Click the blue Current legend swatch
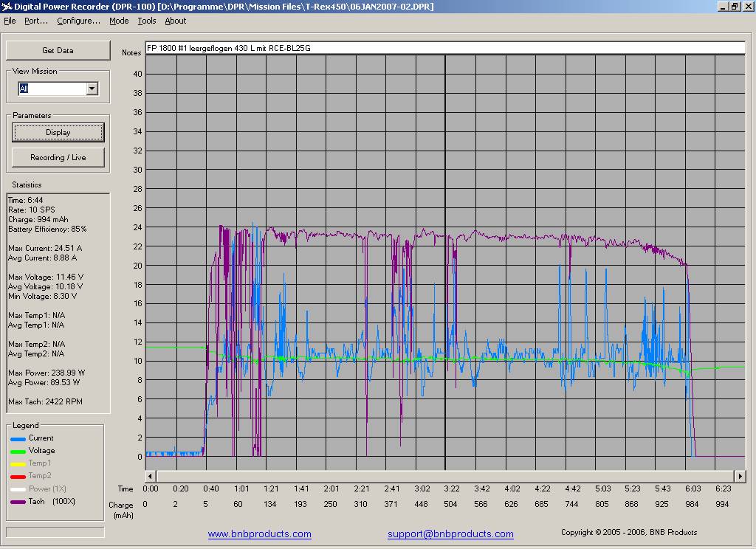 tap(18, 438)
